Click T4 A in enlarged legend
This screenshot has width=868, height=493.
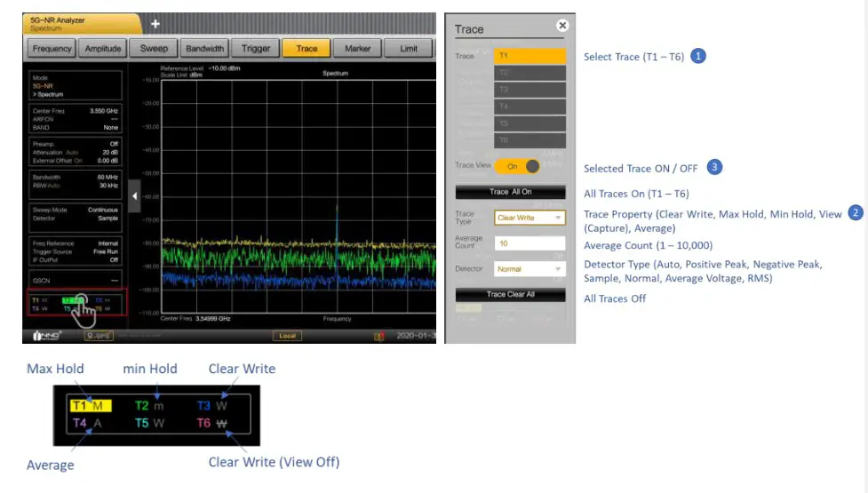(x=87, y=424)
